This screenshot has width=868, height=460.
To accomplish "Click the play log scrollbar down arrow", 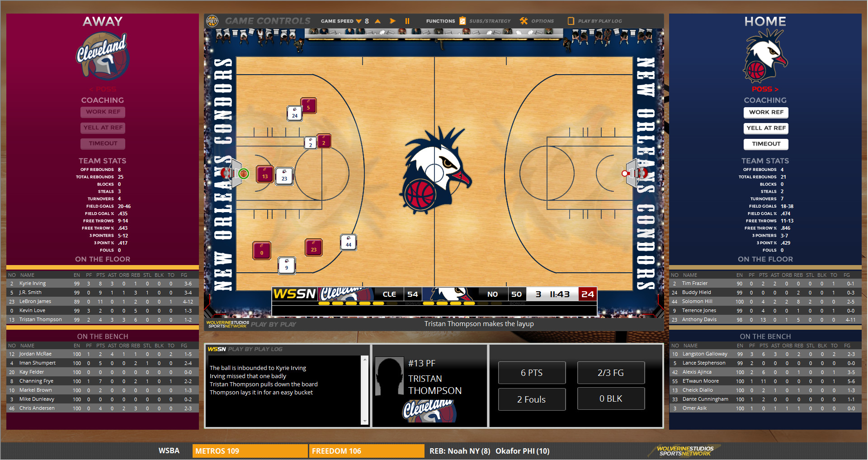I will click(365, 421).
